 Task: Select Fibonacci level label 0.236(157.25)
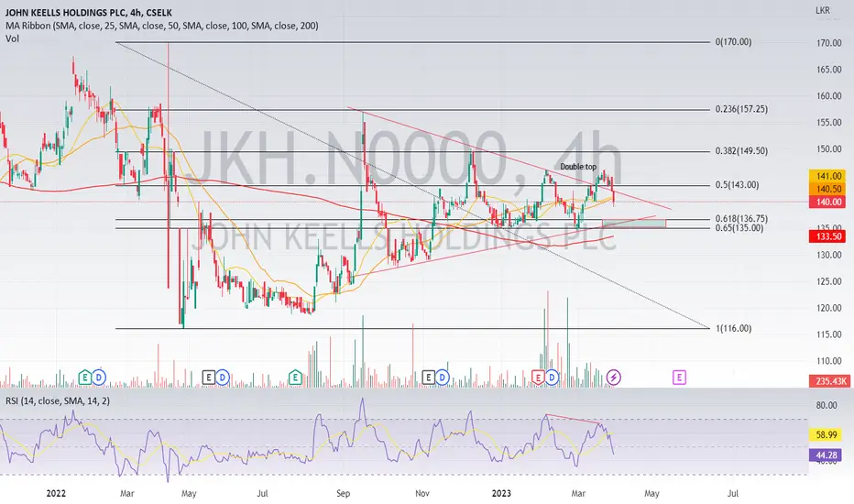pos(742,109)
